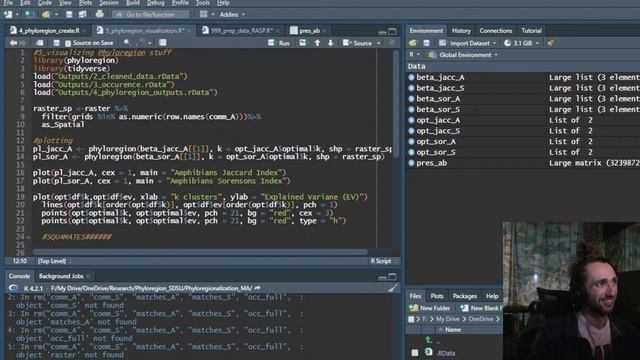Open the Connections tab
The height and width of the screenshot is (360, 640).
click(x=496, y=31)
